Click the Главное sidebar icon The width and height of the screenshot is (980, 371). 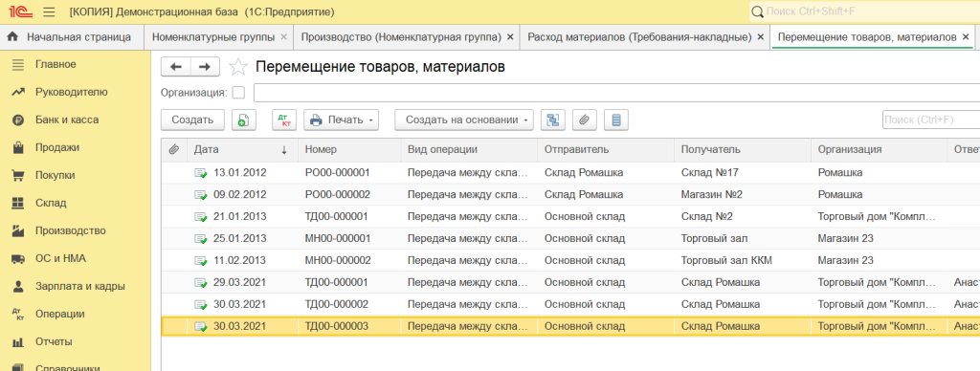pos(18,64)
